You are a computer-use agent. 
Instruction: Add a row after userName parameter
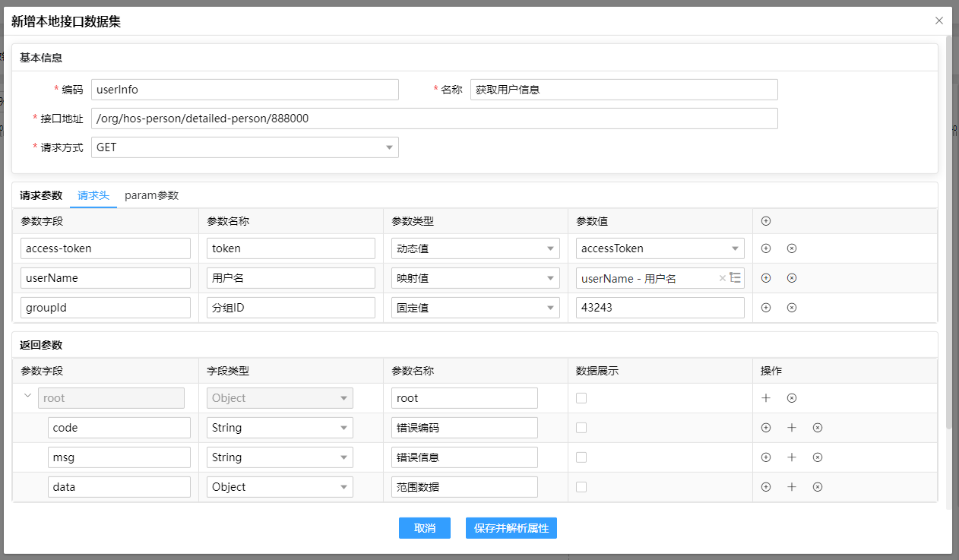[x=766, y=278]
